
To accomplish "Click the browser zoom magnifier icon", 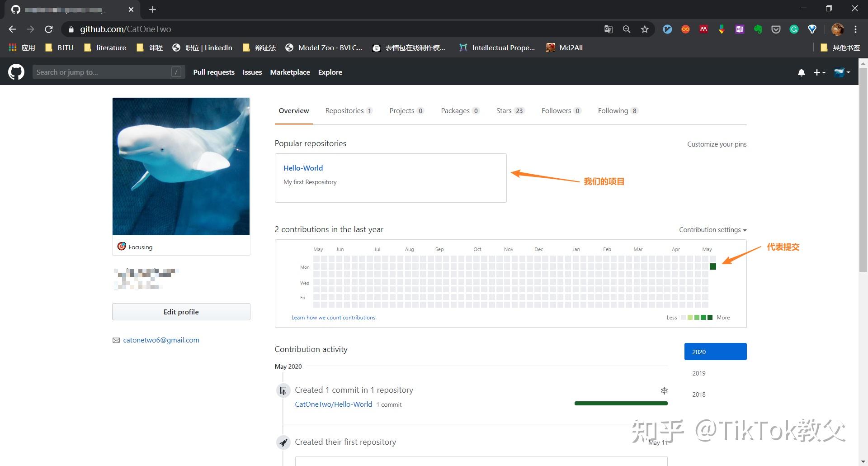I will coord(627,29).
